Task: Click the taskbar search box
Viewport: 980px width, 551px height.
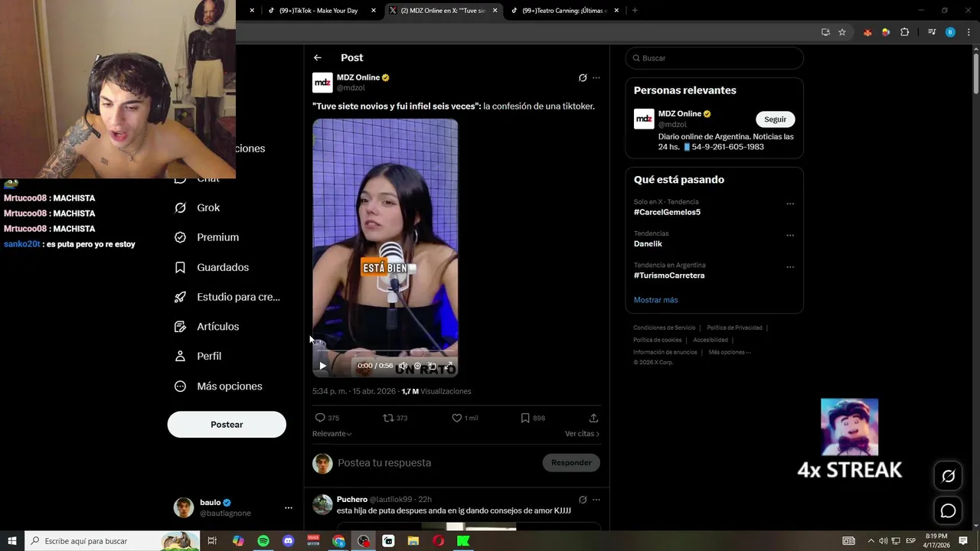Action: click(x=113, y=541)
